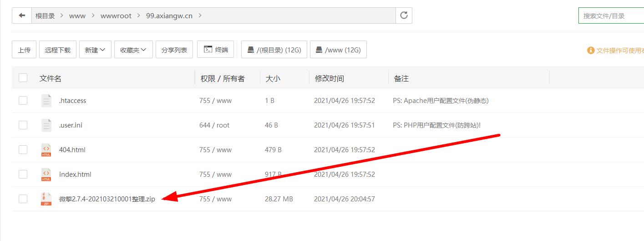The width and height of the screenshot is (644, 241).
Task: Click the 404.html HTML file icon
Action: point(46,149)
